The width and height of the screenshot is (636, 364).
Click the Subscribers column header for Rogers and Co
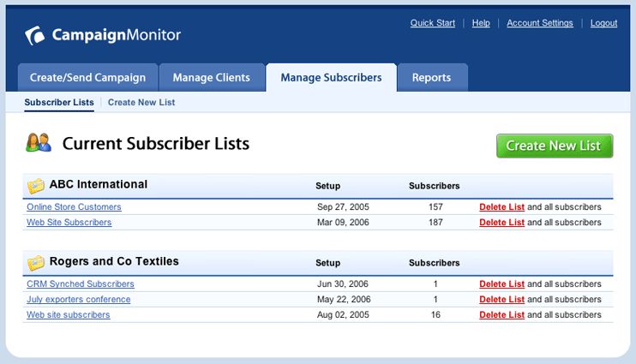434,263
